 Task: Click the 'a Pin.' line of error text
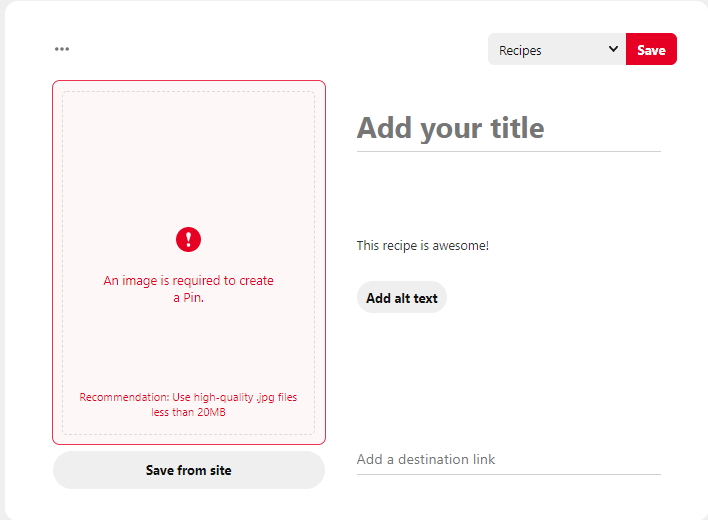click(188, 298)
